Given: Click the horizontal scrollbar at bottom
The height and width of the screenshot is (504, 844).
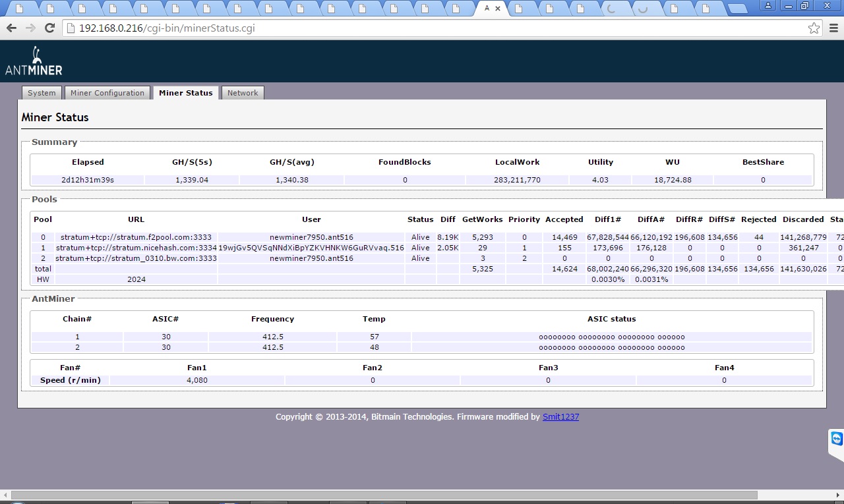Looking at the screenshot, I should [x=384, y=495].
